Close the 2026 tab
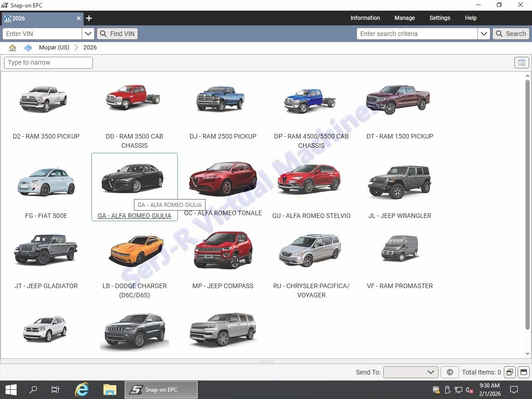Viewport: 532px width, 399px height. click(79, 18)
